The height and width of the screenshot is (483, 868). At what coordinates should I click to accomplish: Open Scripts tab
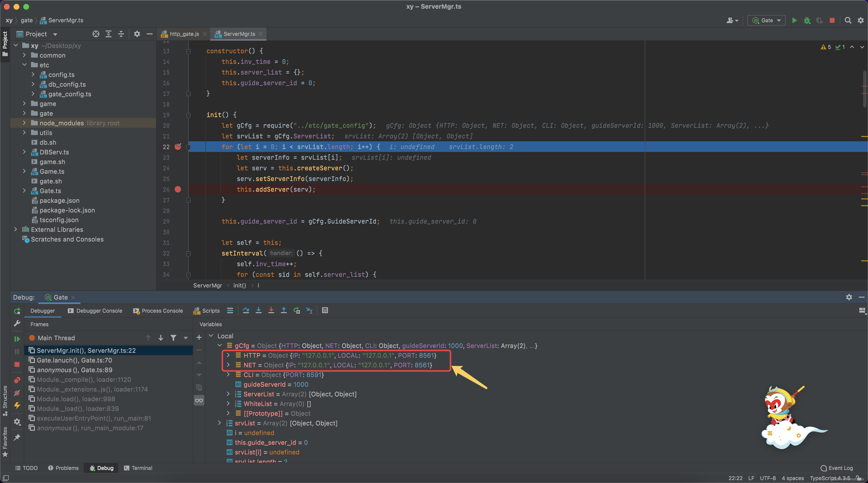click(x=207, y=311)
